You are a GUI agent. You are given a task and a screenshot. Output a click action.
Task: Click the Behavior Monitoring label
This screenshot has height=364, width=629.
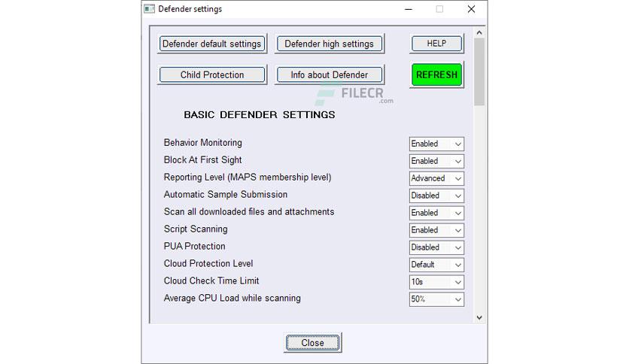click(202, 143)
